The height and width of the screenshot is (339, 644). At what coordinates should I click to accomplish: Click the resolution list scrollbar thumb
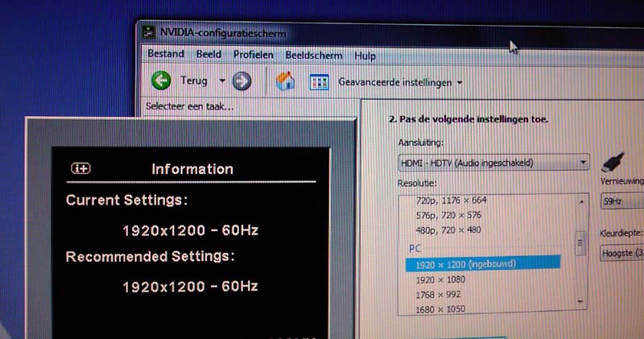tap(580, 243)
